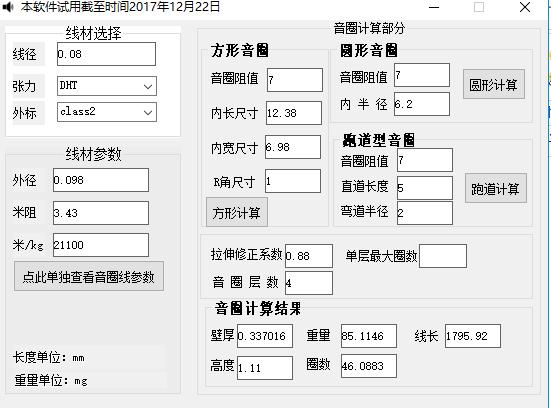The width and height of the screenshot is (551, 408).
Task: Click the 线长 result field showing 1795.92
Action: point(473,336)
